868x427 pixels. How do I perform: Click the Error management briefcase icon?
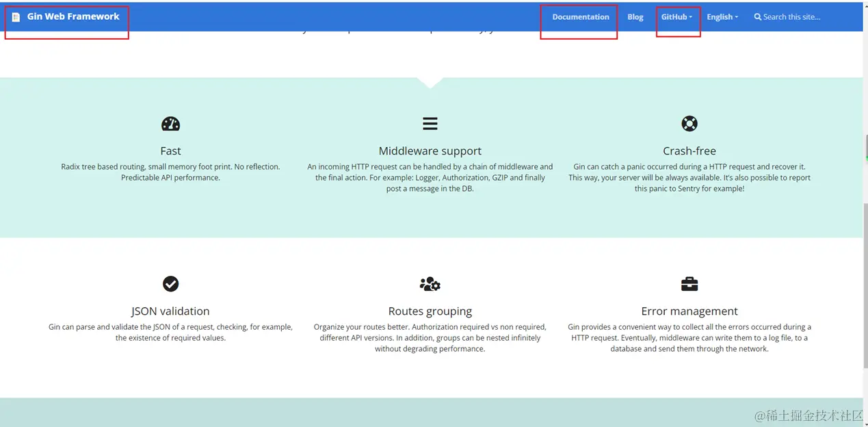[x=689, y=284]
